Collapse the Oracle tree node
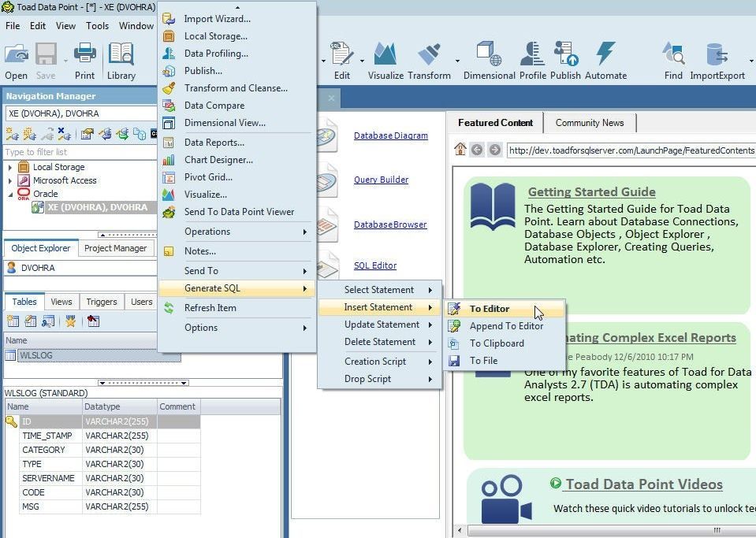The width and height of the screenshot is (756, 538). (x=10, y=194)
